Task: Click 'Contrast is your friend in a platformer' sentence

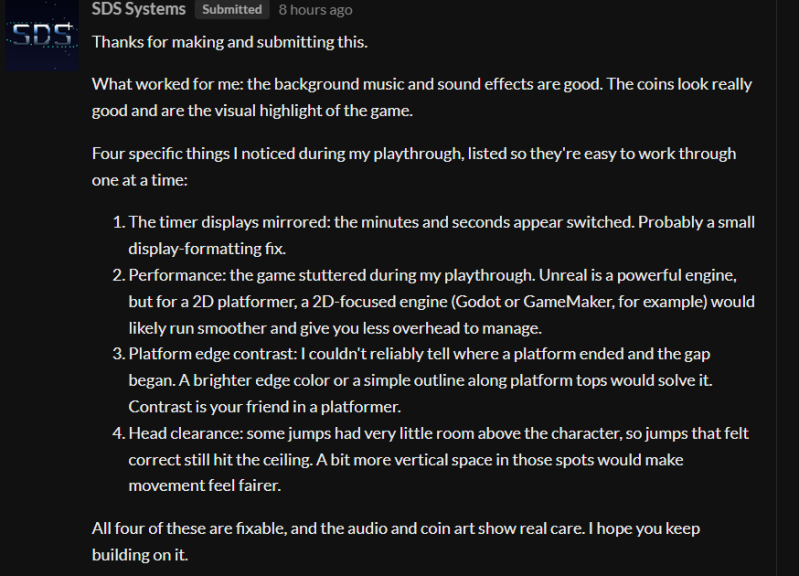Action: point(264,407)
